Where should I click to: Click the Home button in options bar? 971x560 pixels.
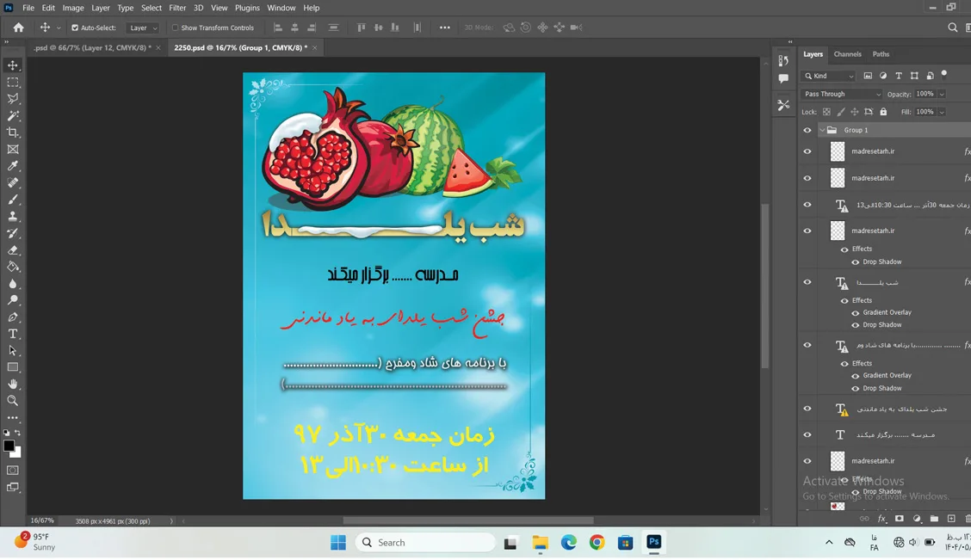pos(19,28)
